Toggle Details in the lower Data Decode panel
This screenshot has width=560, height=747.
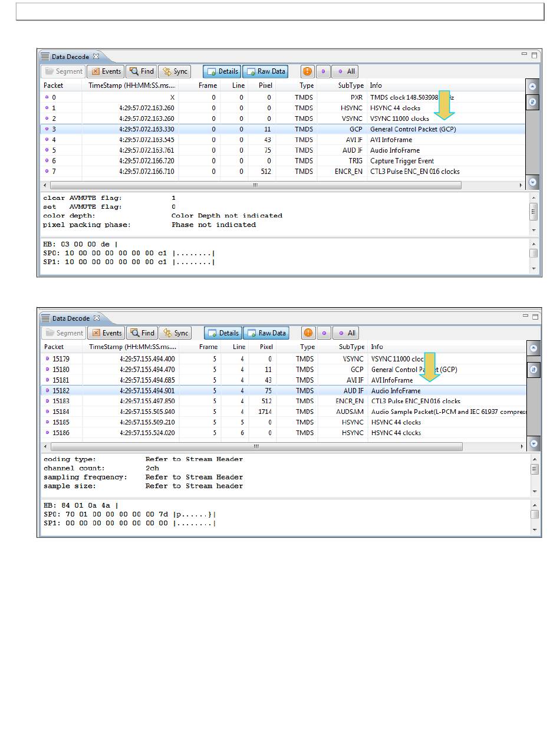[223, 333]
